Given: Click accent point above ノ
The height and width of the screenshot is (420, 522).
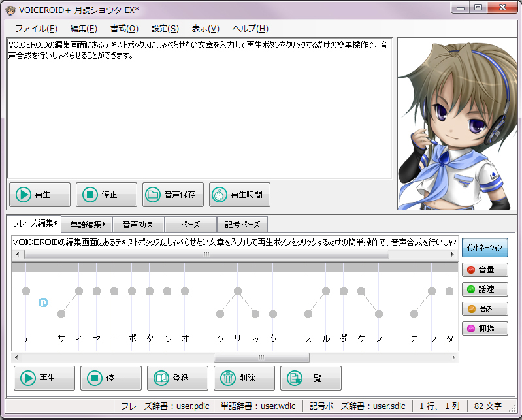Looking at the screenshot, I should [x=379, y=314].
